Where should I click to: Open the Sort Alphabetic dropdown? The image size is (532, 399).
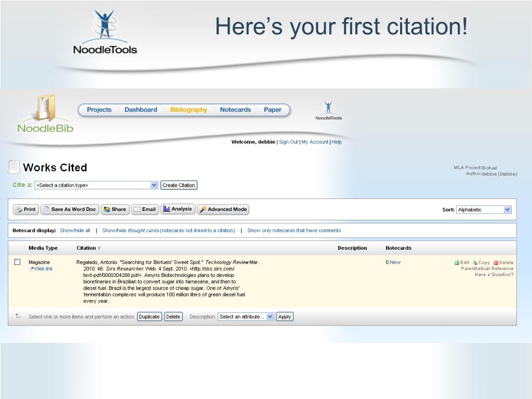(484, 210)
